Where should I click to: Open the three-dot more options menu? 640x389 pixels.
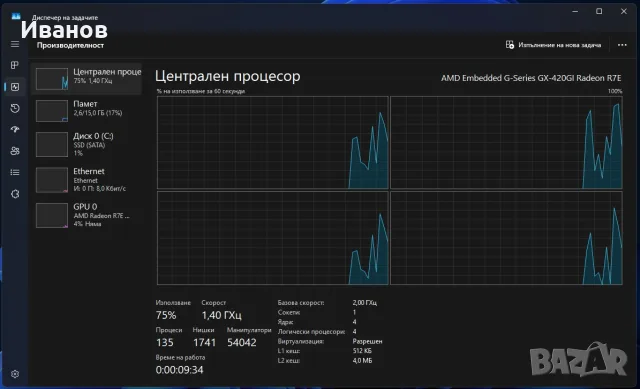pos(622,45)
